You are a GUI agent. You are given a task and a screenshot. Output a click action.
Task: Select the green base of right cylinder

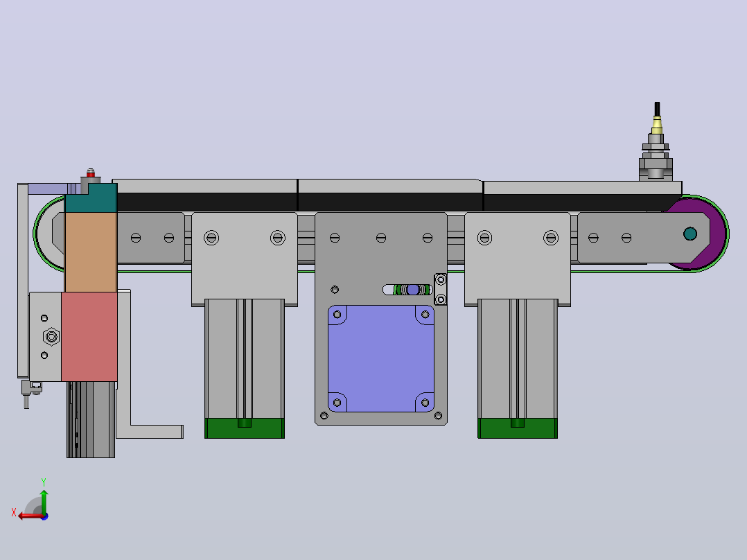pos(518,428)
